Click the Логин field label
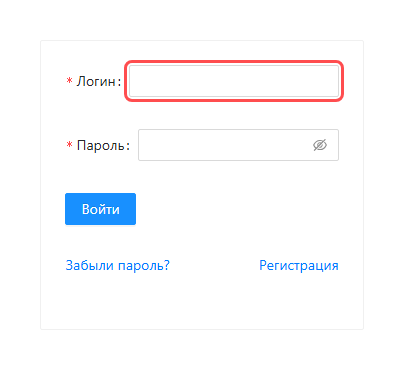 (96, 81)
